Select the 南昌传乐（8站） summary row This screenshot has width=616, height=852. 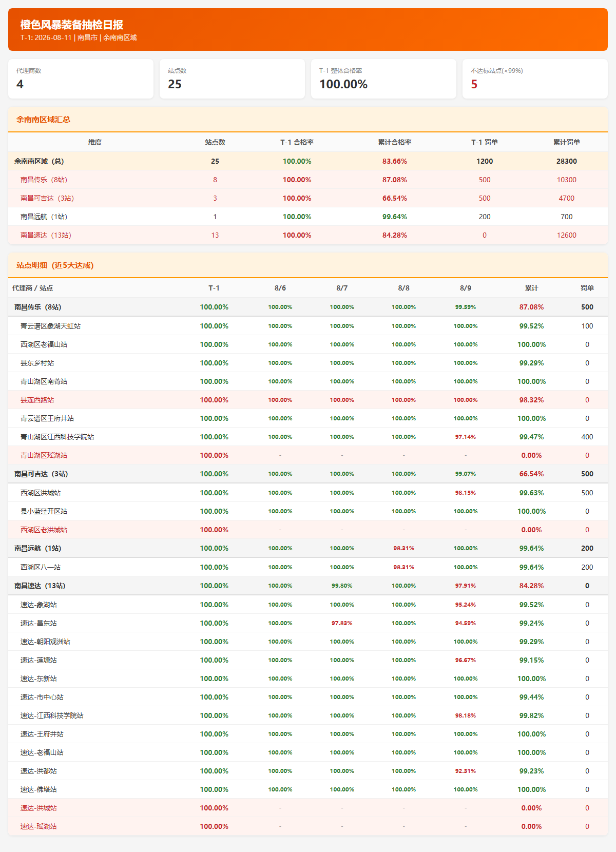(x=308, y=180)
